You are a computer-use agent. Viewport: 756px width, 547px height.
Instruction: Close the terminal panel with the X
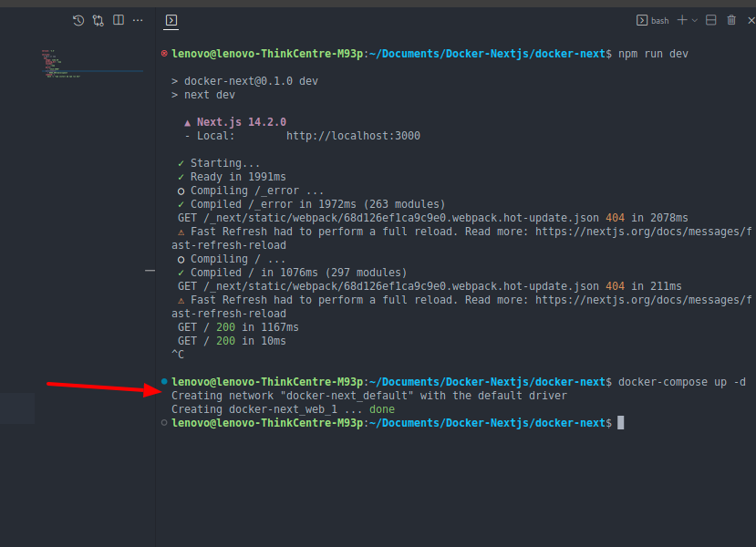[x=751, y=19]
